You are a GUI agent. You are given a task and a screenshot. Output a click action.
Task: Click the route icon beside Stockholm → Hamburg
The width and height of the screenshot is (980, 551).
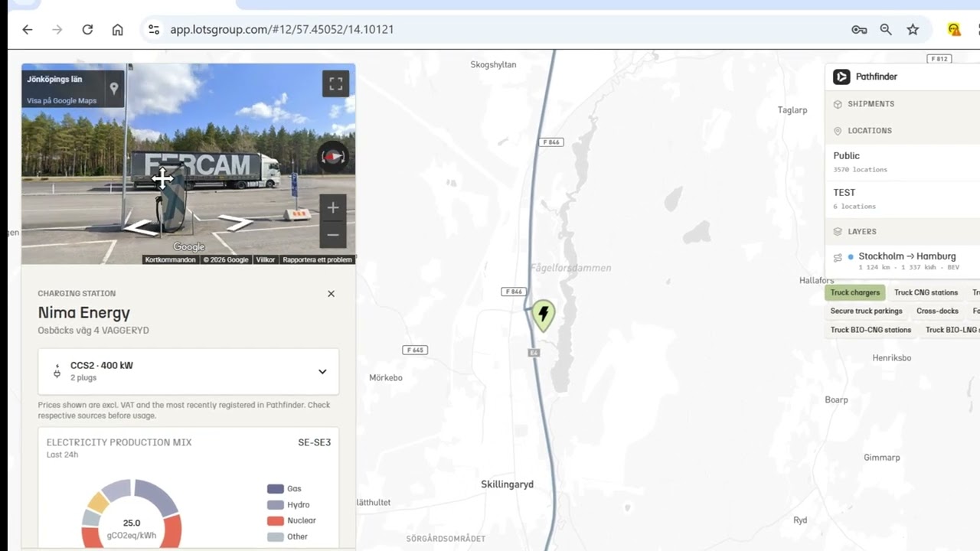pos(838,258)
